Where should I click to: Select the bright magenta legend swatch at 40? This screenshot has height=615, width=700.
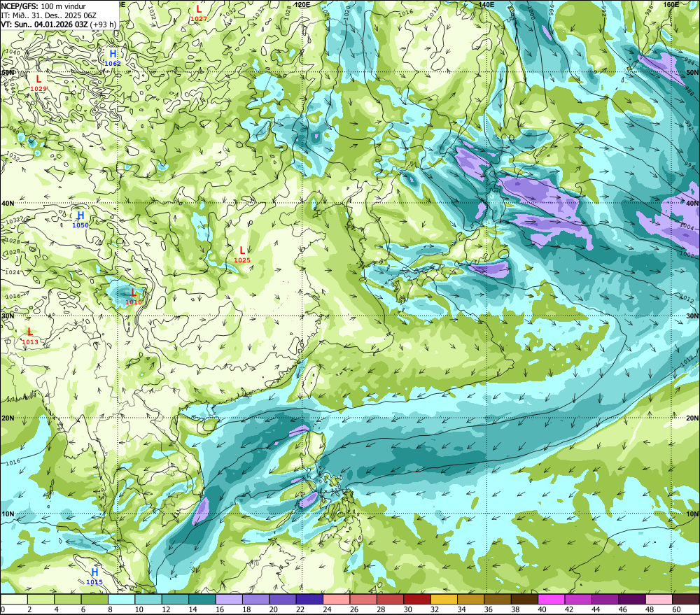click(552, 600)
